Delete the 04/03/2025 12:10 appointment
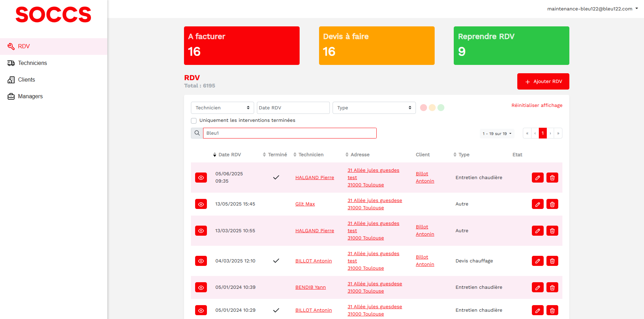This screenshot has width=644, height=319. tap(552, 261)
